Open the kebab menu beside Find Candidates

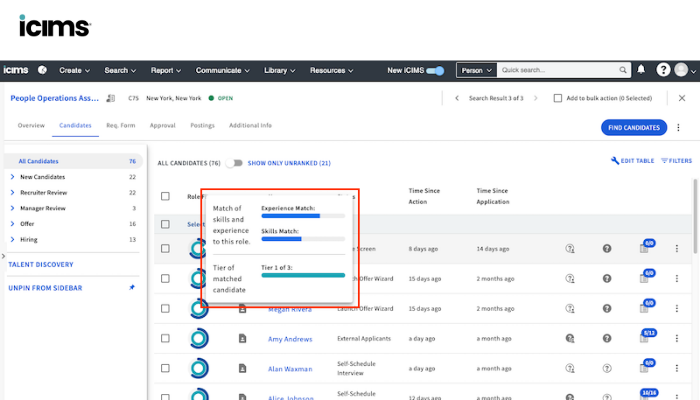point(678,128)
